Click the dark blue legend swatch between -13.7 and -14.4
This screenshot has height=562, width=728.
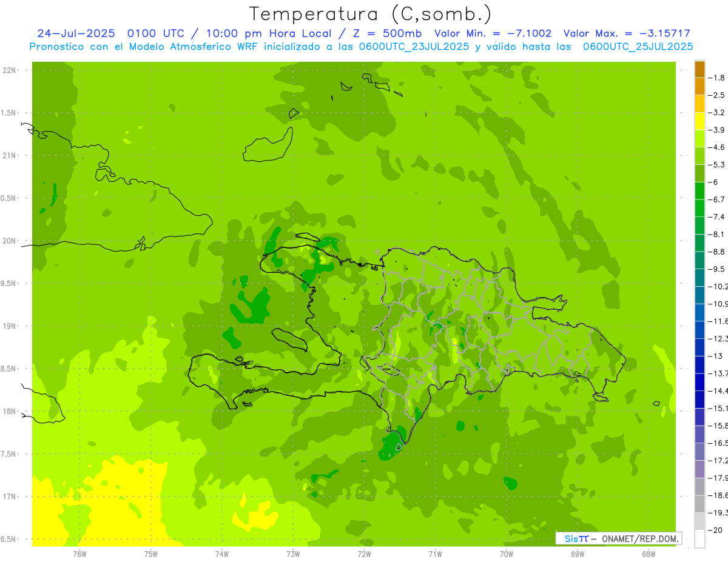coord(699,382)
